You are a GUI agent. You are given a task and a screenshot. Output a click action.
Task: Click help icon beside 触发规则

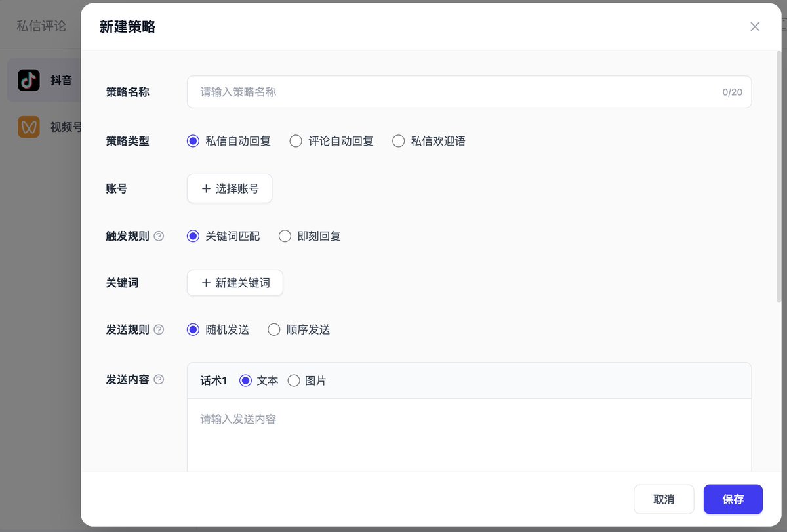[159, 236]
